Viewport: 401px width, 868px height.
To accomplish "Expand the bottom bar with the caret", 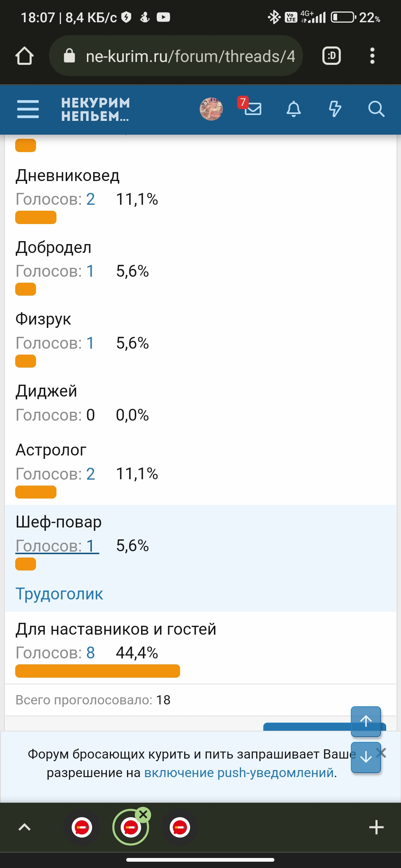I will click(24, 826).
